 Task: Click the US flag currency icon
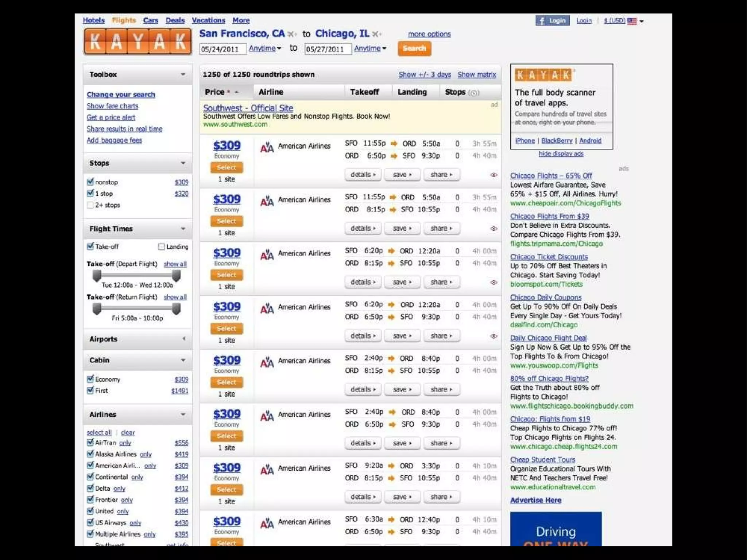click(632, 21)
